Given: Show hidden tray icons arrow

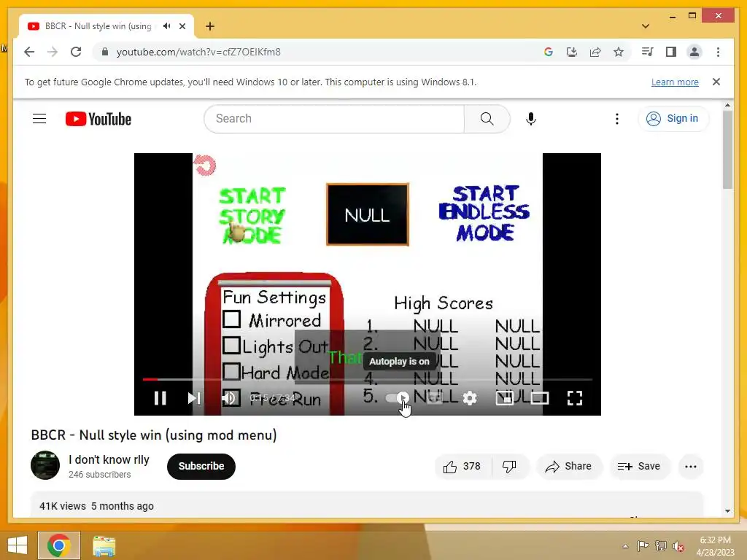Looking at the screenshot, I should point(625,546).
